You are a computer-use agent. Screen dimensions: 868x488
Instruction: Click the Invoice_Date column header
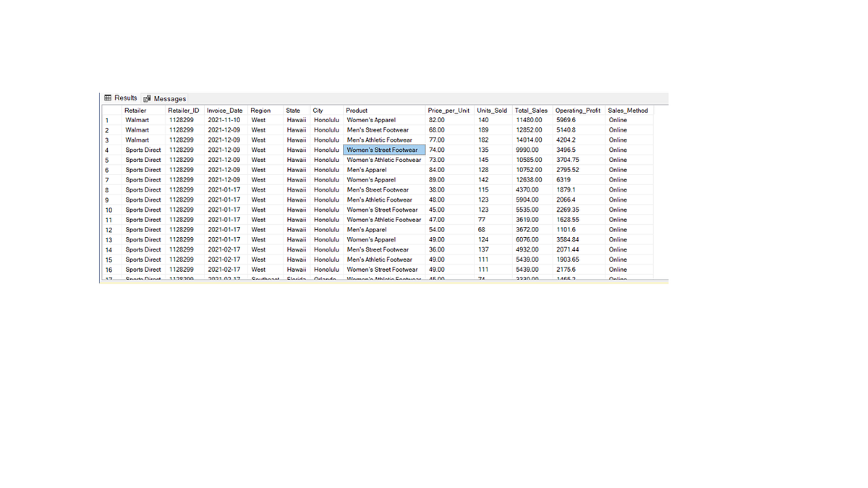224,110
